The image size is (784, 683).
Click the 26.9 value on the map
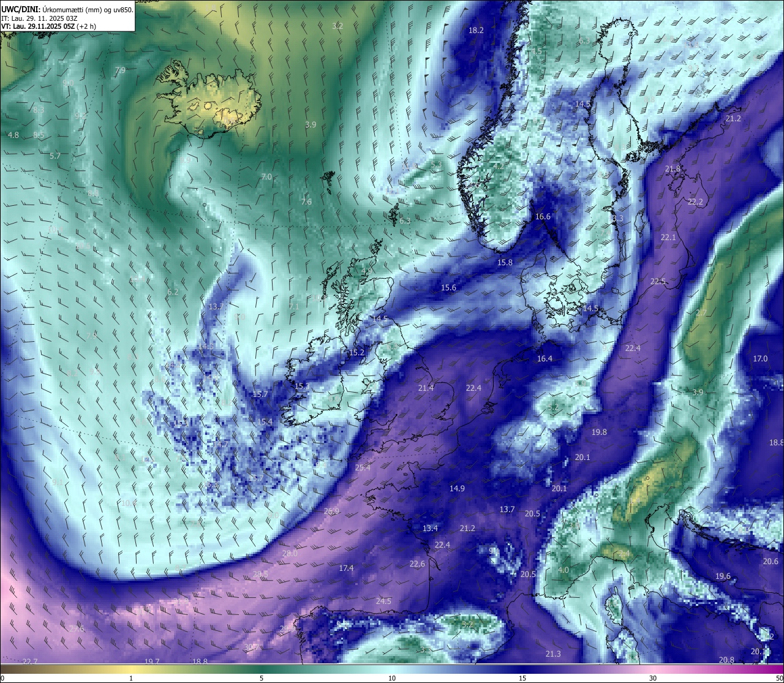point(331,511)
